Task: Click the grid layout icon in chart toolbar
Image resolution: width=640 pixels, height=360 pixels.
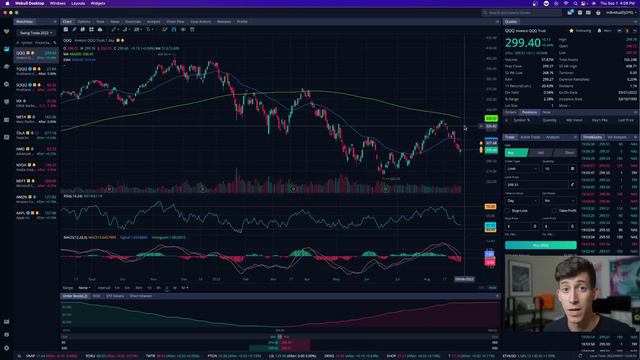Action: (x=91, y=29)
